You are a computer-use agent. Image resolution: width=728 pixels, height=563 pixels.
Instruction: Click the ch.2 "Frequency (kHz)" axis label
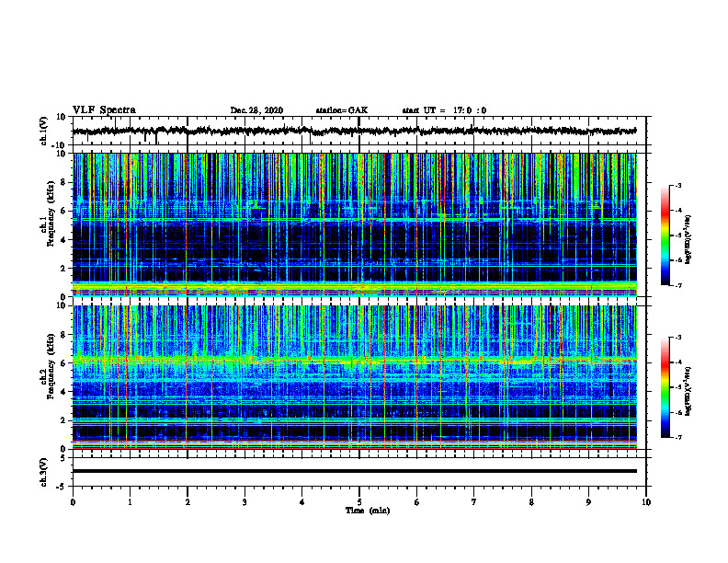click(x=51, y=366)
